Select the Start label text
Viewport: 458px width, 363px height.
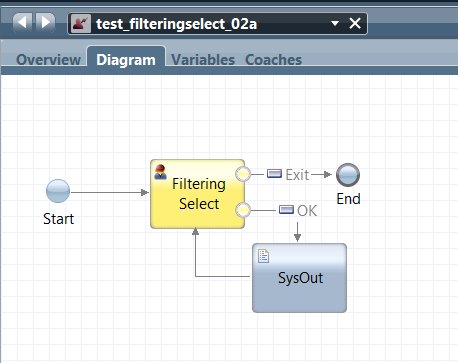point(59,219)
